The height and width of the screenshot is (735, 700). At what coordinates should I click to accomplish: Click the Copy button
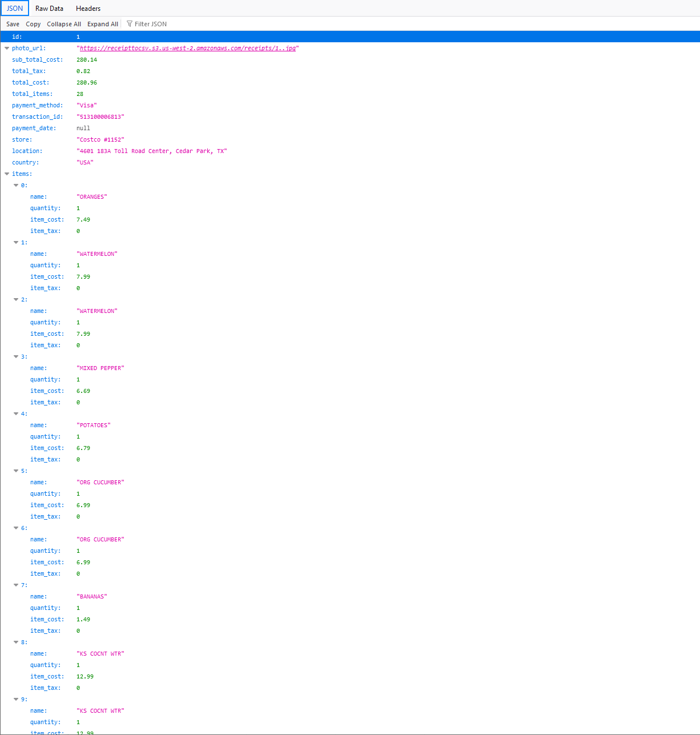coord(33,24)
